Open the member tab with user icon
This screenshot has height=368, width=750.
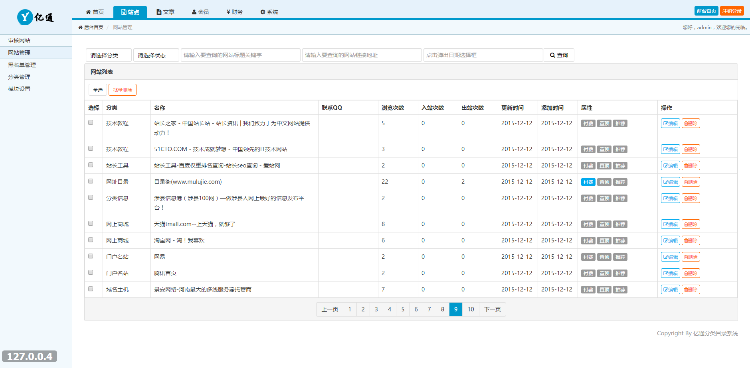coord(200,12)
